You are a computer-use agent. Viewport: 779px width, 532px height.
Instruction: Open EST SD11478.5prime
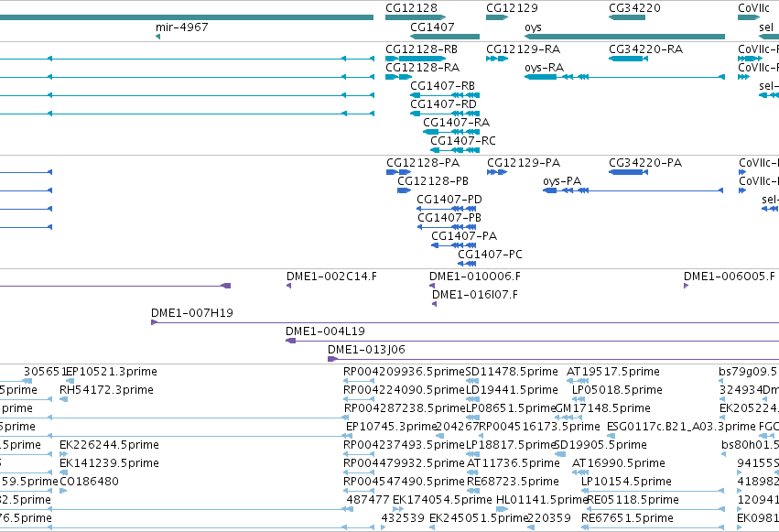(512, 372)
